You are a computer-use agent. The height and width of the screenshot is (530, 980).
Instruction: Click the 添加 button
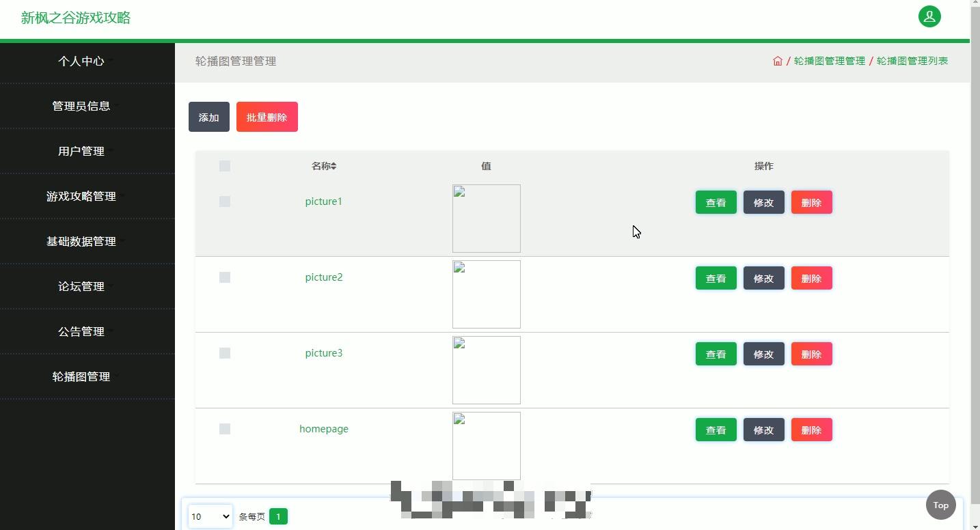coord(208,117)
